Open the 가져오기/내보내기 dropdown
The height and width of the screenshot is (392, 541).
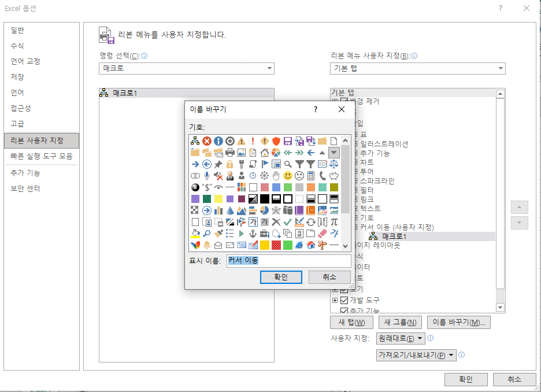[x=417, y=355]
